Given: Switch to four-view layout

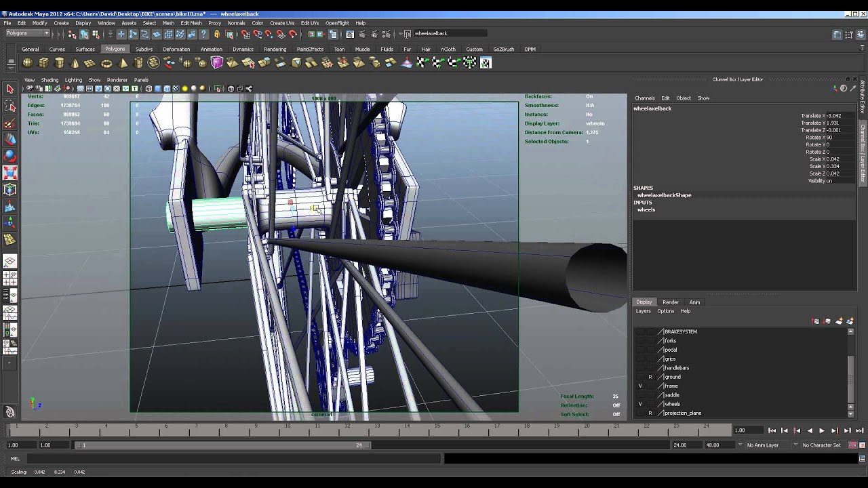Looking at the screenshot, I should [x=9, y=279].
